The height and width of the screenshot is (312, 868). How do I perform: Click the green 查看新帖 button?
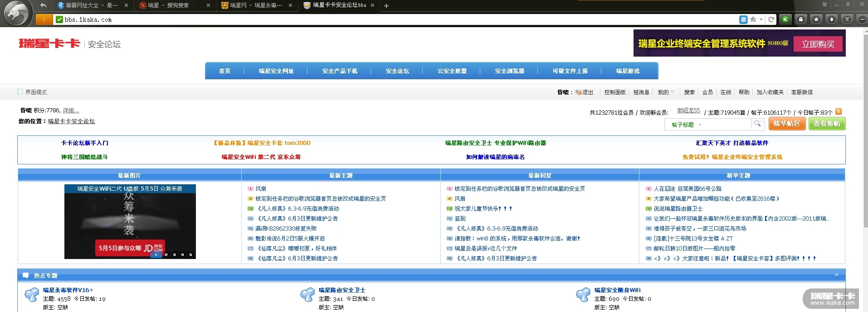[x=827, y=124]
